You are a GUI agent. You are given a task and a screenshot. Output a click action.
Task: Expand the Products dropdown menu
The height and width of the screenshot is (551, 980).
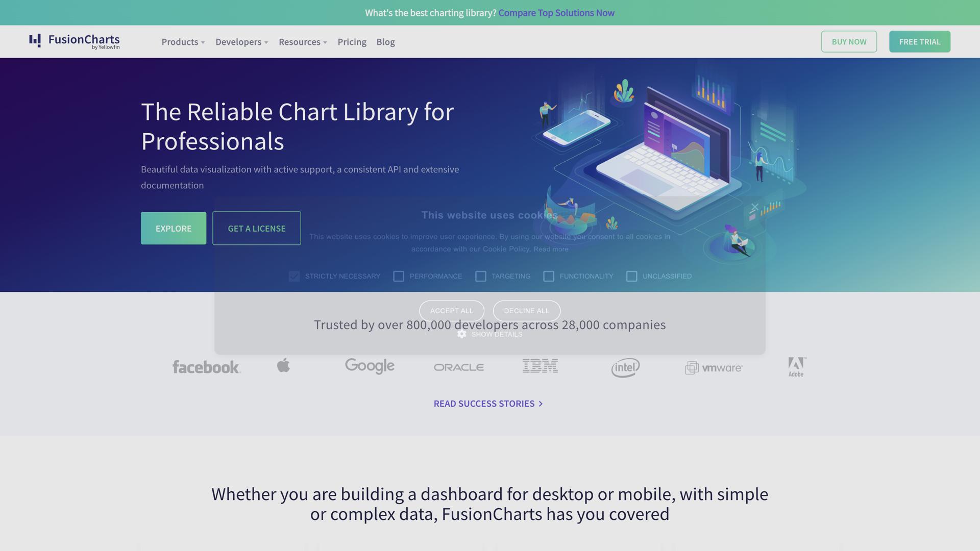(x=183, y=42)
